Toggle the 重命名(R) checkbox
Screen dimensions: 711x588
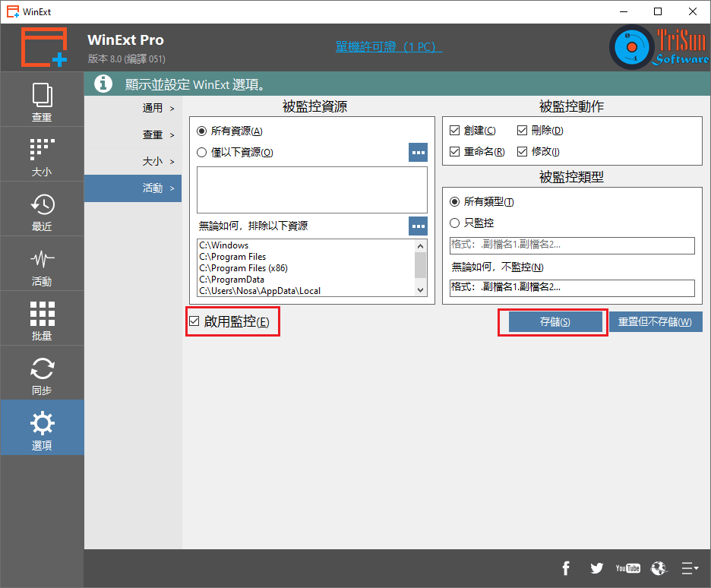[x=455, y=151]
